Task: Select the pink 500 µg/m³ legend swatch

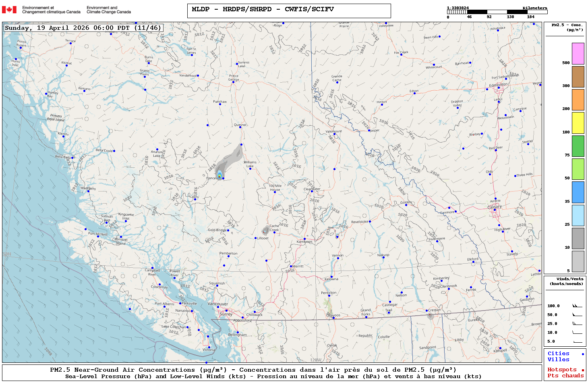Action: click(578, 54)
